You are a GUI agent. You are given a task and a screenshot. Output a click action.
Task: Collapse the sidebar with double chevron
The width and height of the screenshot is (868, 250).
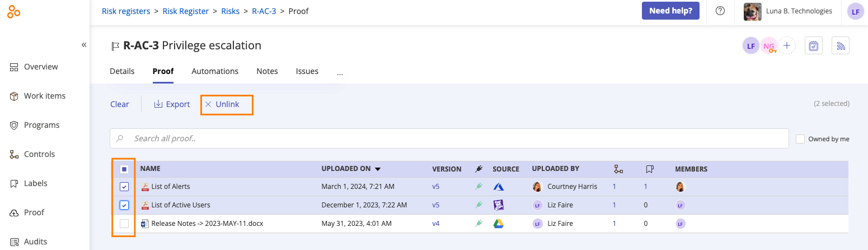pyautogui.click(x=84, y=45)
